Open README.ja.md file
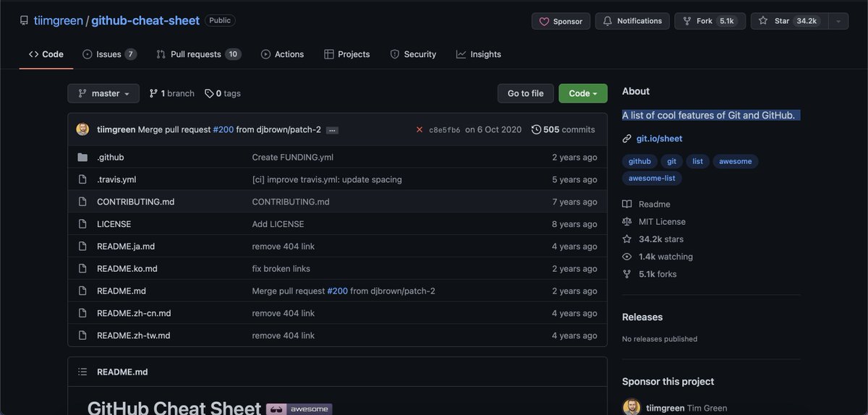 [x=126, y=247]
